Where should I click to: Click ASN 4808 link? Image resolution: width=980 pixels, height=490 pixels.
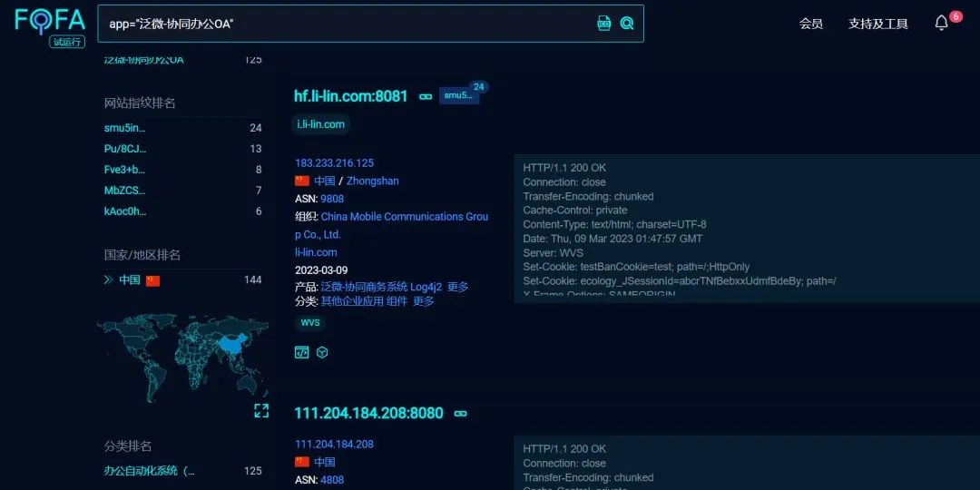pos(332,480)
